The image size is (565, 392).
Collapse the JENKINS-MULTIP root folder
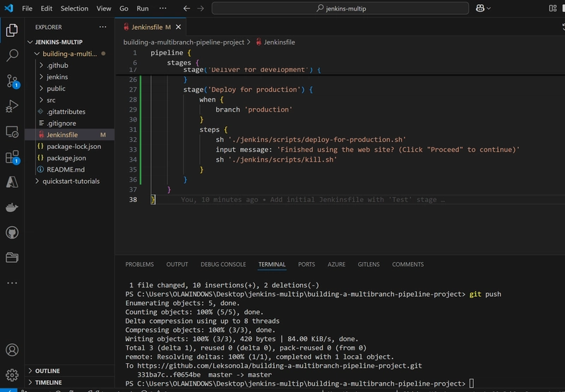pyautogui.click(x=59, y=42)
